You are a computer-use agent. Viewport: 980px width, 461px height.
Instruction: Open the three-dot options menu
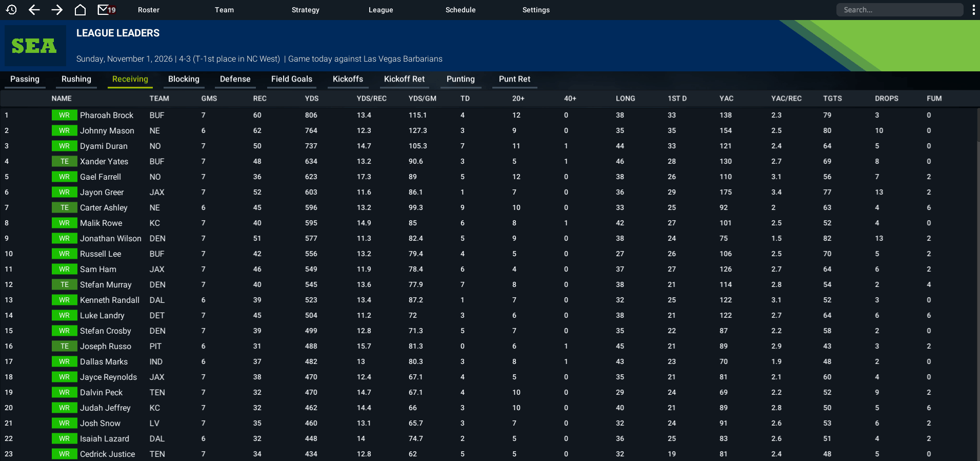tap(973, 10)
